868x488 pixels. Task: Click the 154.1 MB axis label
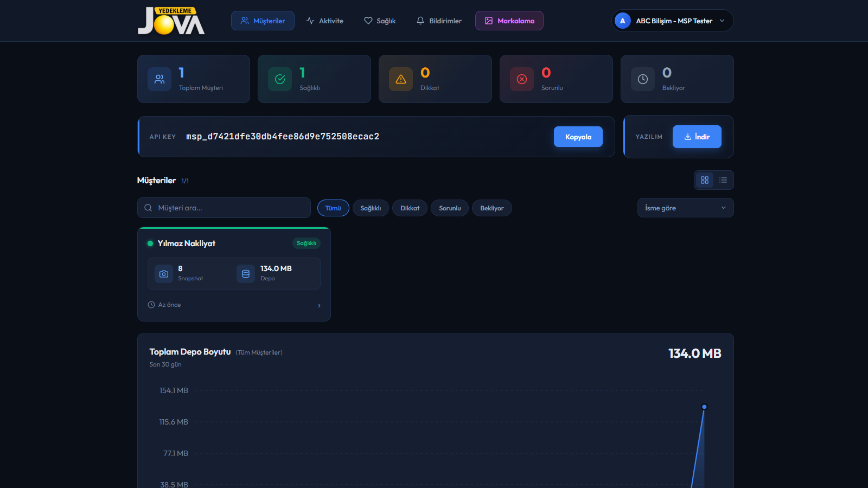click(x=174, y=390)
